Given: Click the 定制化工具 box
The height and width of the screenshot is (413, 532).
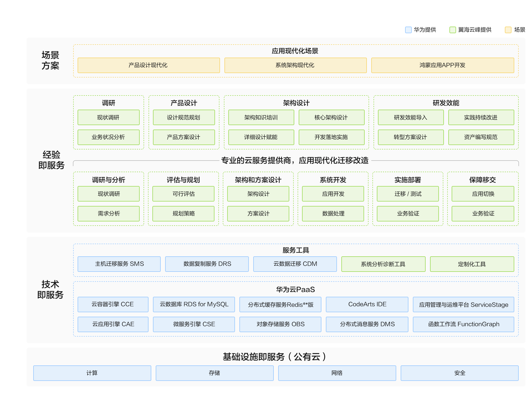Looking at the screenshot, I should coord(472,264).
